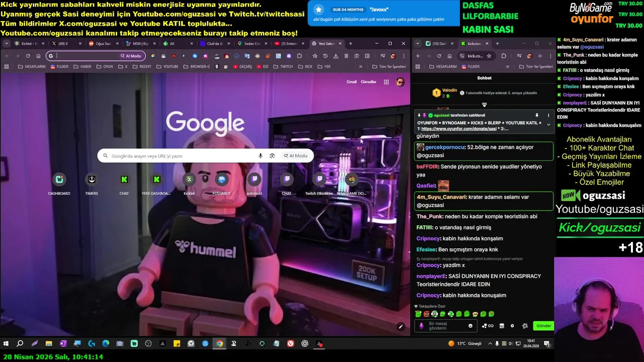644x362 pixels.
Task: Open the DASHBOARD shortcut tile
Action: click(x=59, y=184)
